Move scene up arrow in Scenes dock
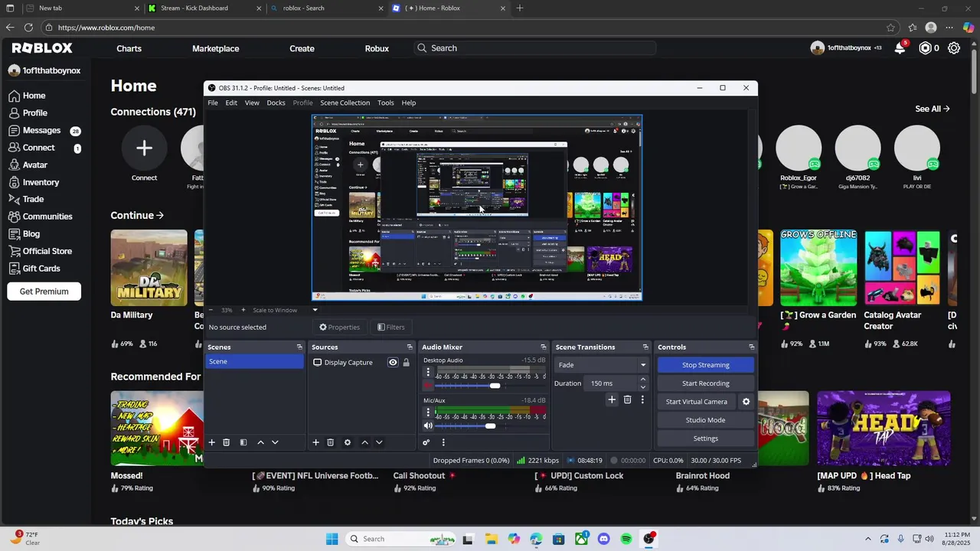 [x=260, y=442]
